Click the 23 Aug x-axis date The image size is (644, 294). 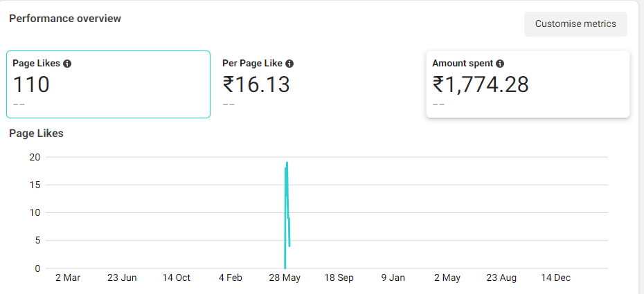point(501,277)
